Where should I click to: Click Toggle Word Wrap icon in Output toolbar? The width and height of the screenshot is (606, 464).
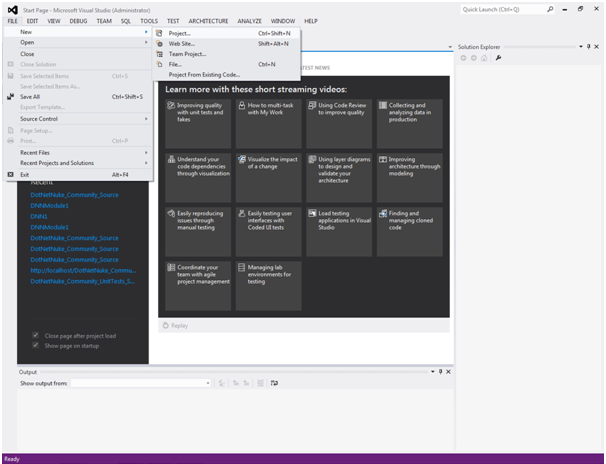point(274,383)
